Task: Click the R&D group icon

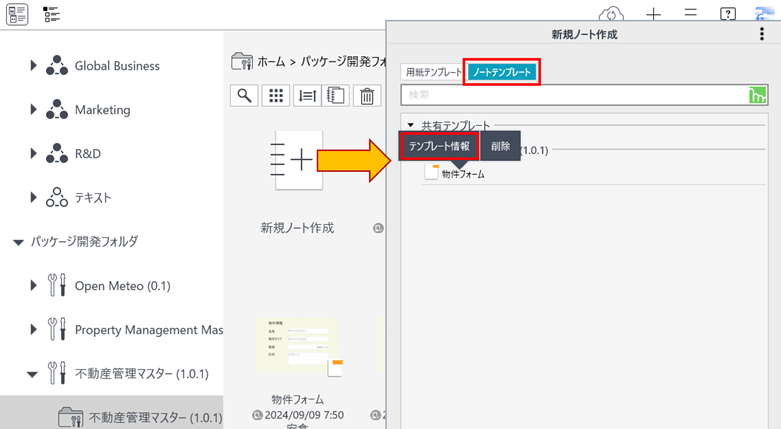Action: [x=57, y=153]
